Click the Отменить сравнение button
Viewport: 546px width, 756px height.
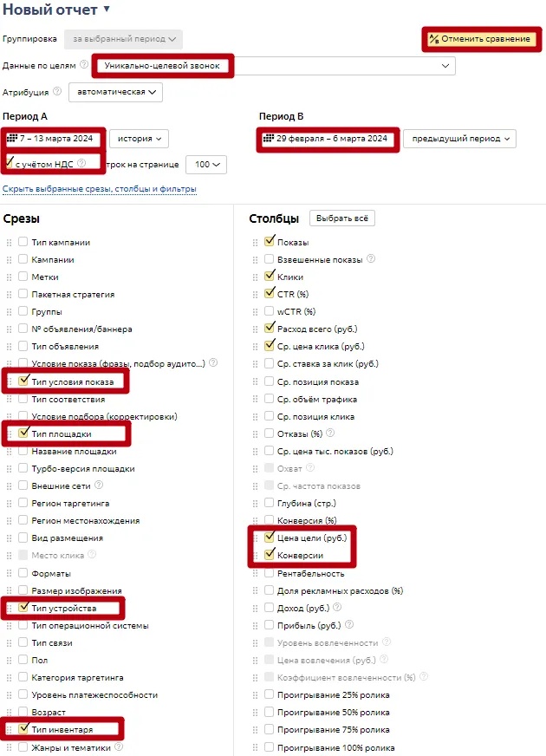479,40
